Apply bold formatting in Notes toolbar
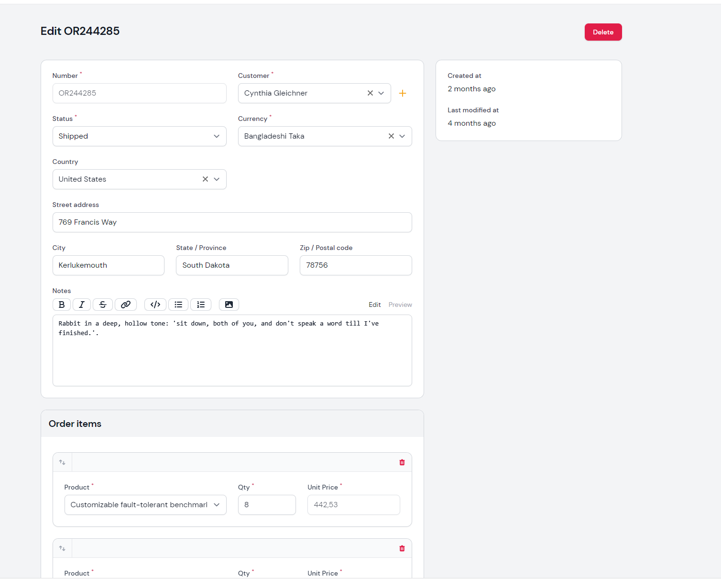 pyautogui.click(x=62, y=305)
